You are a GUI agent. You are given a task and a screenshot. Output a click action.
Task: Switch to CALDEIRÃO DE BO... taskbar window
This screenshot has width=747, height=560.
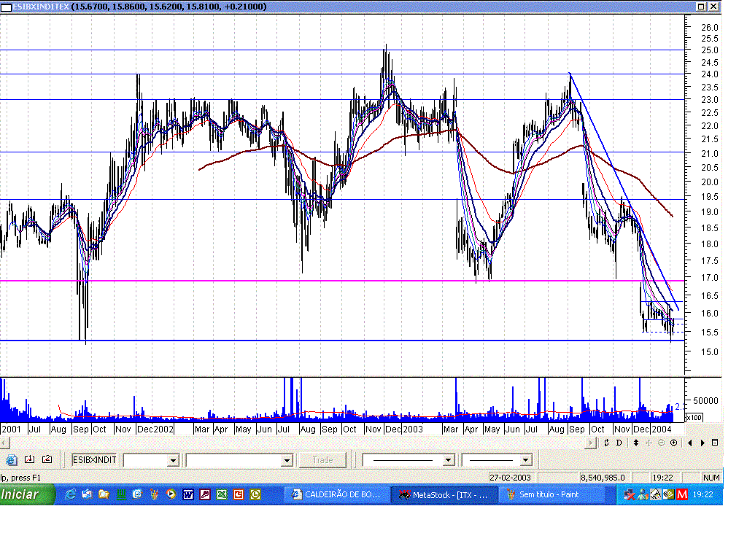[336, 495]
